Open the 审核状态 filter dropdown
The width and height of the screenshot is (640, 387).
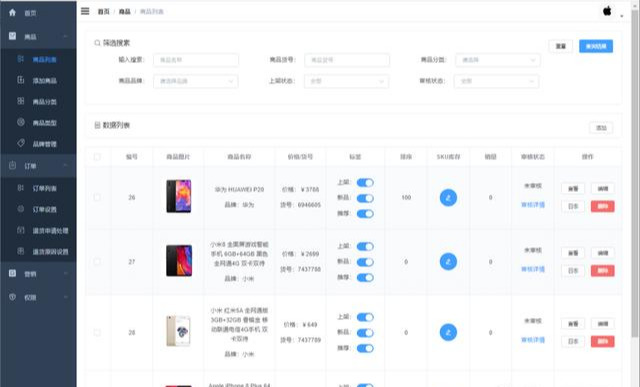tap(496, 81)
